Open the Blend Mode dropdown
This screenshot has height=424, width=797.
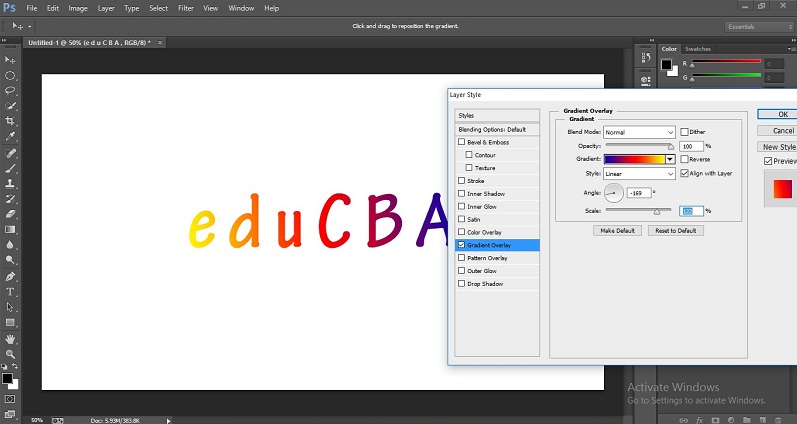tap(639, 132)
